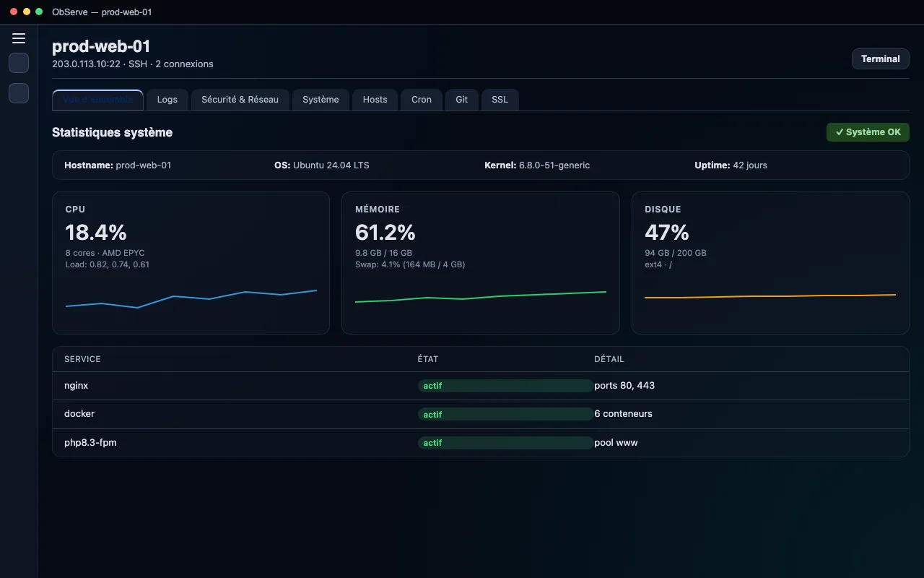Click the Mémoire 61.2% value

pos(385,233)
